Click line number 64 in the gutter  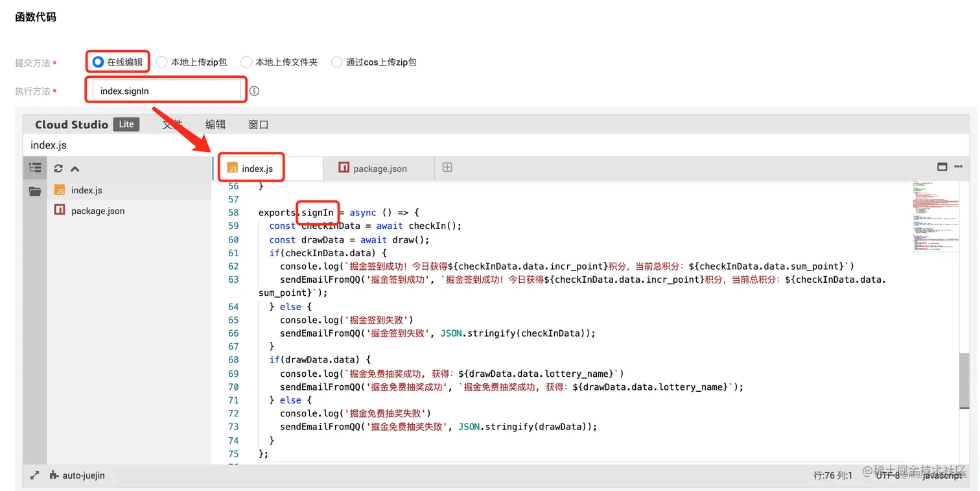pyautogui.click(x=233, y=307)
